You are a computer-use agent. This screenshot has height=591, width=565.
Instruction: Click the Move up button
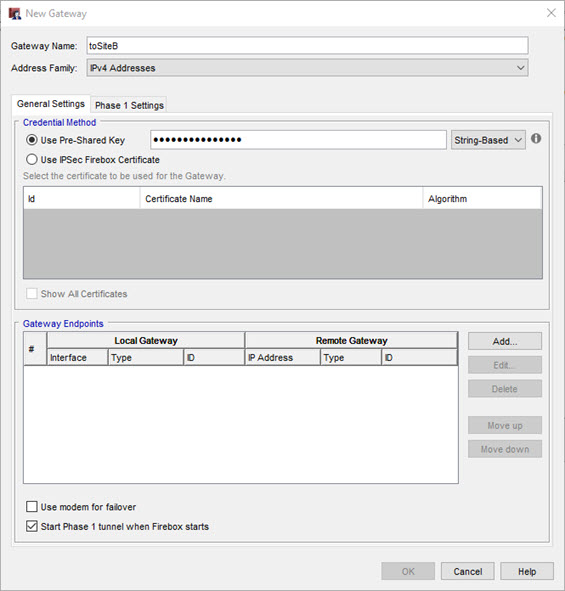point(505,426)
